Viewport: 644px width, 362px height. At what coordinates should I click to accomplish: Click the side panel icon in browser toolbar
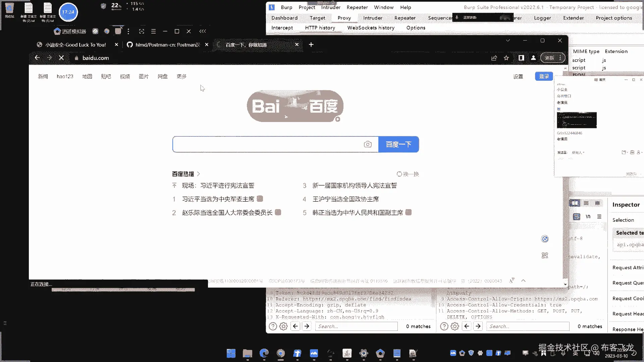pyautogui.click(x=521, y=58)
